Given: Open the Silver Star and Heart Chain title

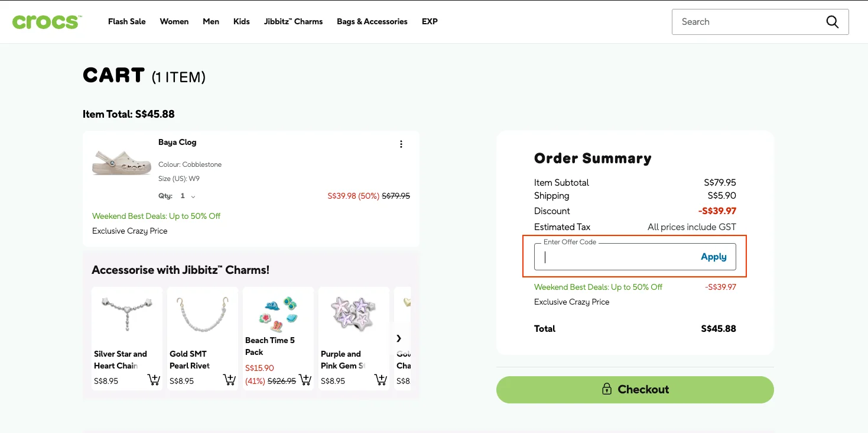Looking at the screenshot, I should point(121,360).
